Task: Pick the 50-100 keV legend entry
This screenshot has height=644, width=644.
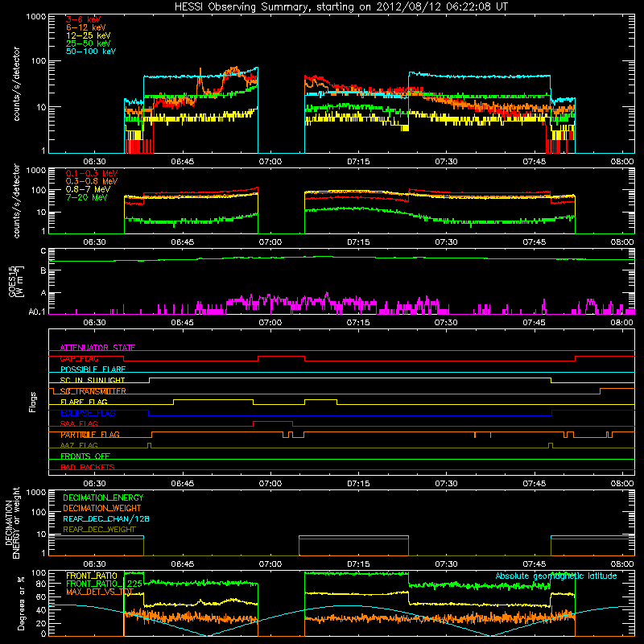Action: pos(91,52)
